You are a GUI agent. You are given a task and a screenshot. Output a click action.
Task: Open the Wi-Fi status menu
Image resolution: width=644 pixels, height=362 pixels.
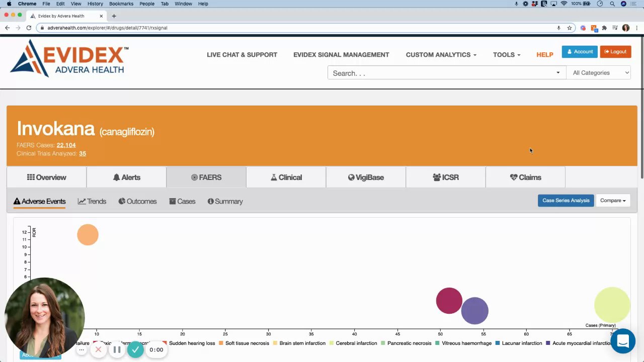tap(564, 4)
